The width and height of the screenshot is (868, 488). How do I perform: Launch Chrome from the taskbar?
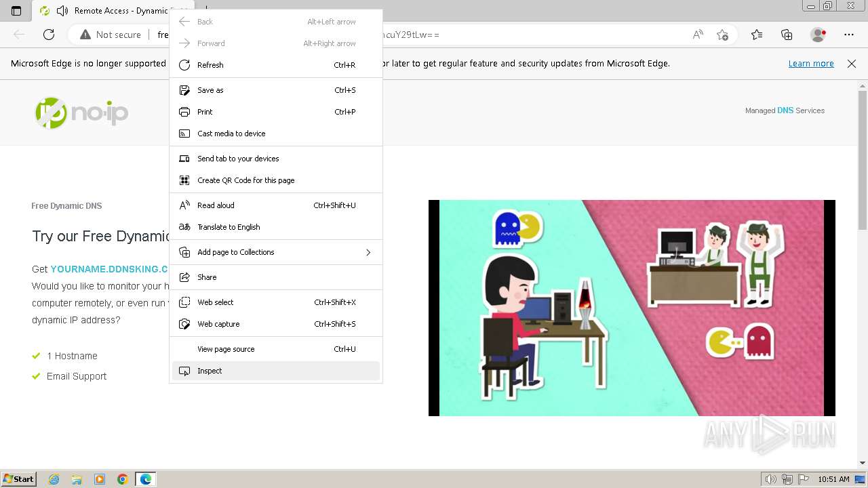(123, 479)
